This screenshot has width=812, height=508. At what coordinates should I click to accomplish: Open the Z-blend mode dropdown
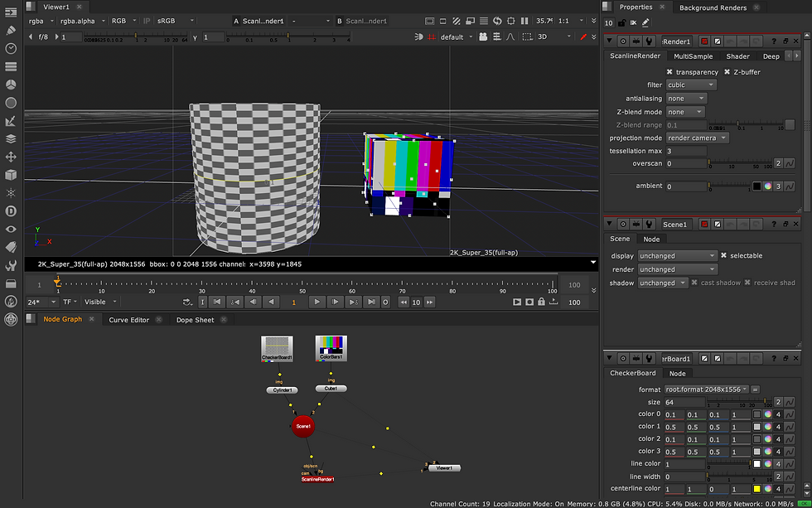pos(685,112)
